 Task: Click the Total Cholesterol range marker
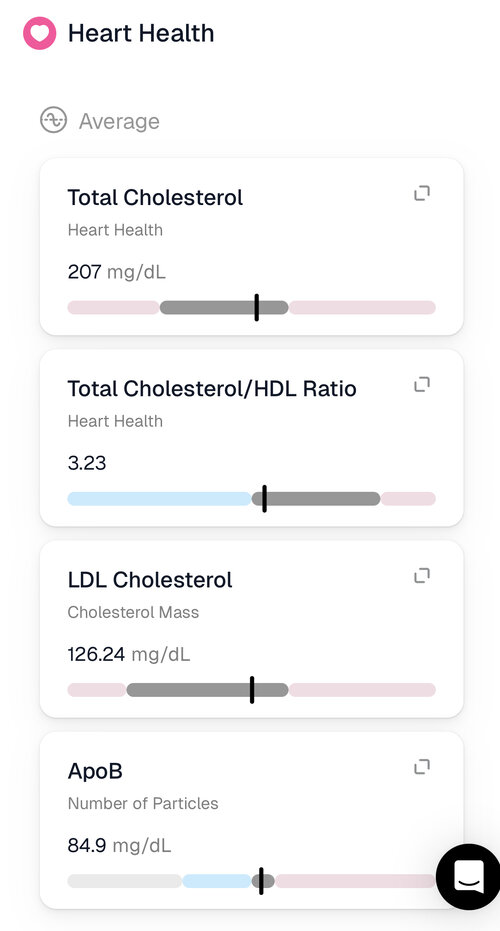click(x=257, y=308)
